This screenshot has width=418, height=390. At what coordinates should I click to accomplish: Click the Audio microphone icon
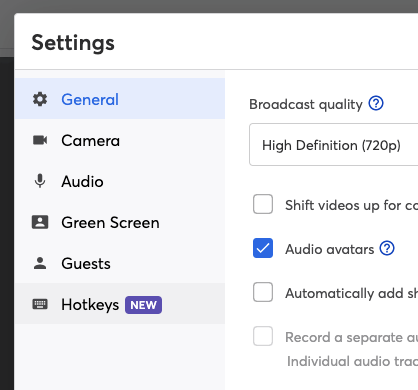click(x=40, y=181)
